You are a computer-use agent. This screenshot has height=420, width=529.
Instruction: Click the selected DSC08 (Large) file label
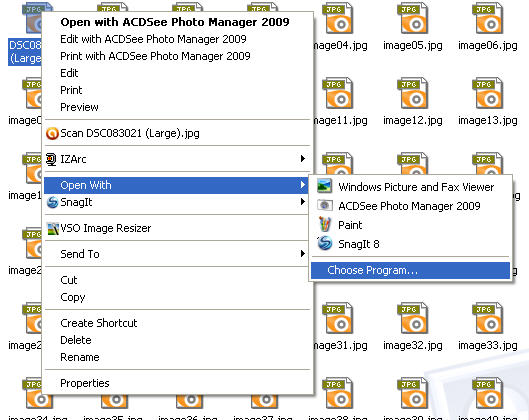(25, 52)
